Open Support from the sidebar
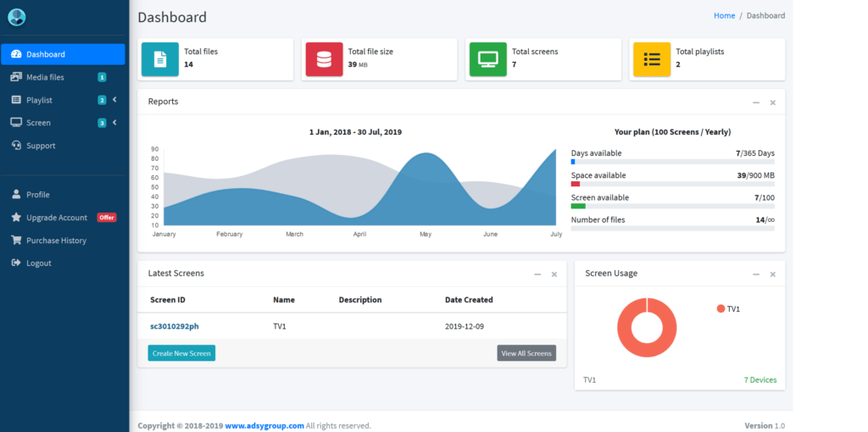The height and width of the screenshot is (432, 868). click(x=41, y=146)
